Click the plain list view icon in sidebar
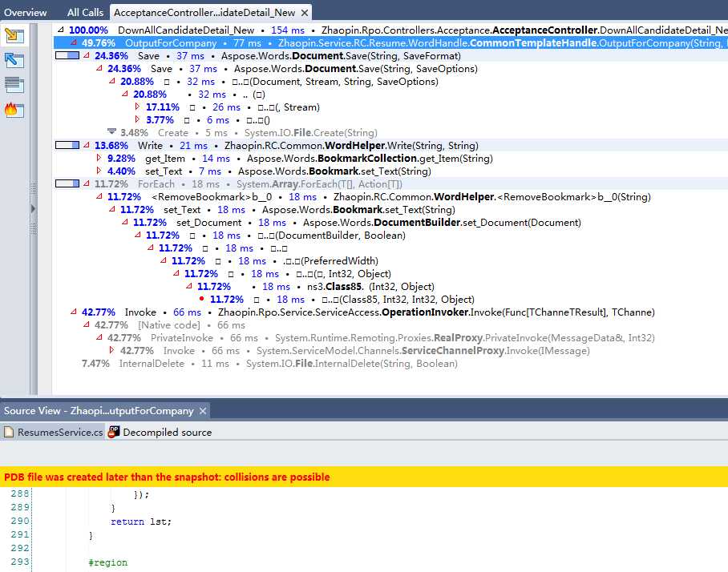 pos(14,86)
